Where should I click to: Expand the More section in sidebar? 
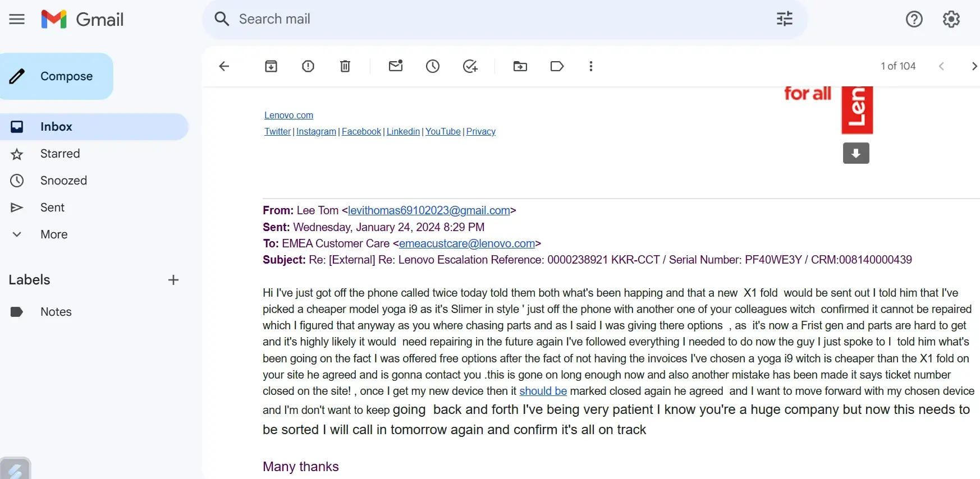click(x=54, y=234)
